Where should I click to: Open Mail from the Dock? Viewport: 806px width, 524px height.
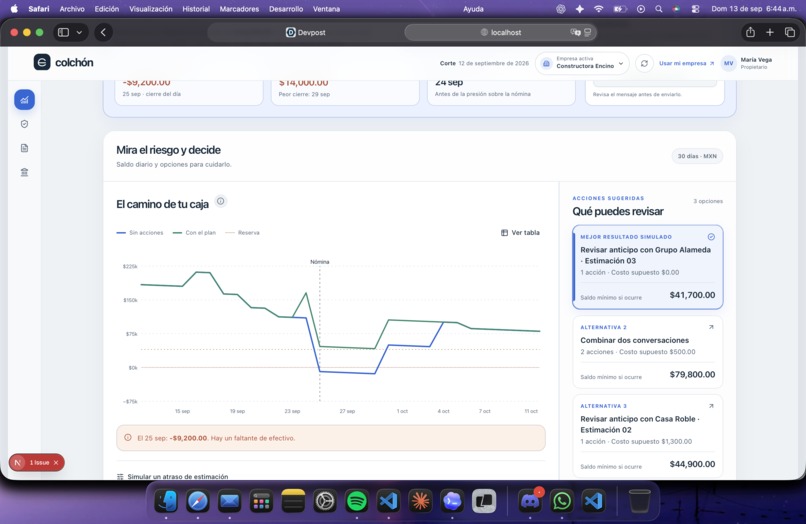pos(229,501)
